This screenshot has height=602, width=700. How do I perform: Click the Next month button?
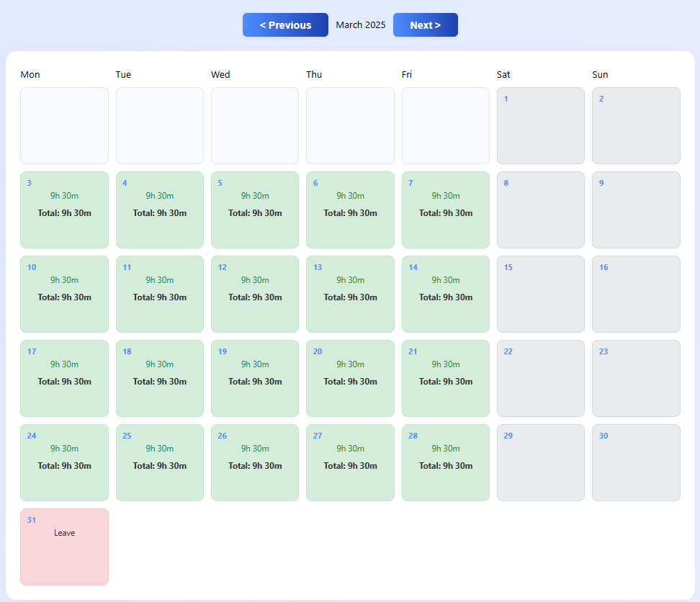click(425, 24)
